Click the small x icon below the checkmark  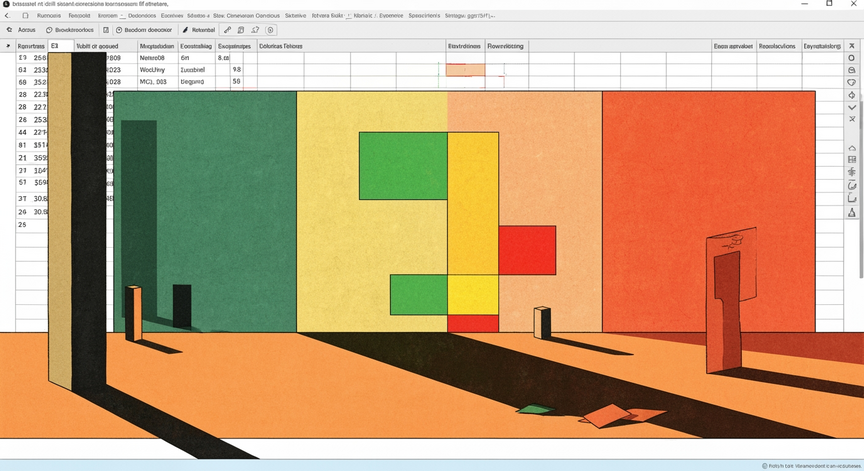(x=852, y=119)
